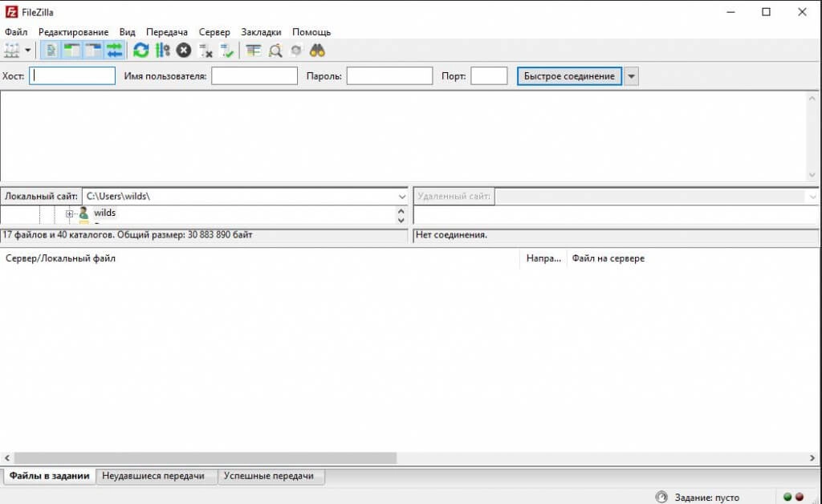Open the Вид menu
The image size is (822, 504).
click(x=128, y=32)
